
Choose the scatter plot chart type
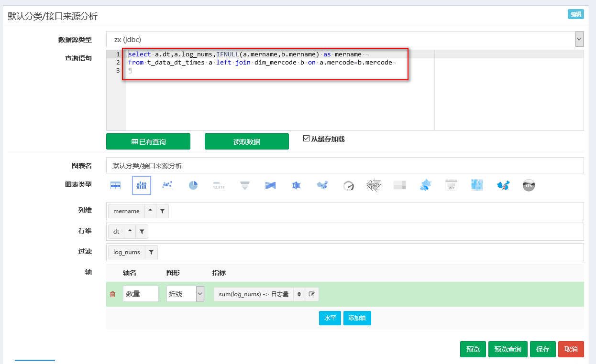click(167, 185)
